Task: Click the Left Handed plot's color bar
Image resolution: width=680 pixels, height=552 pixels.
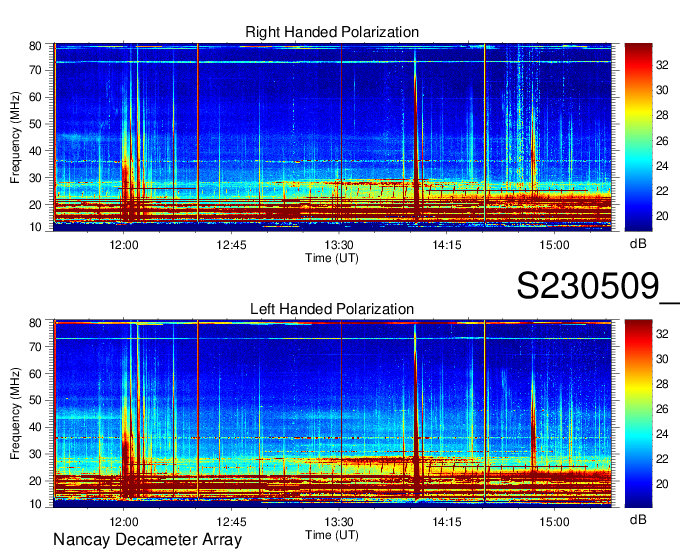Action: point(638,413)
